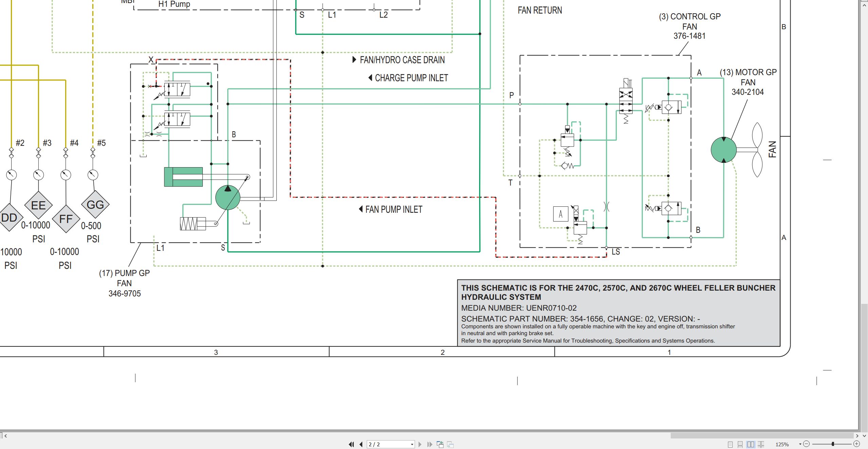Click the (3) CONTROL GP label
This screenshot has width=868, height=449.
(x=690, y=17)
